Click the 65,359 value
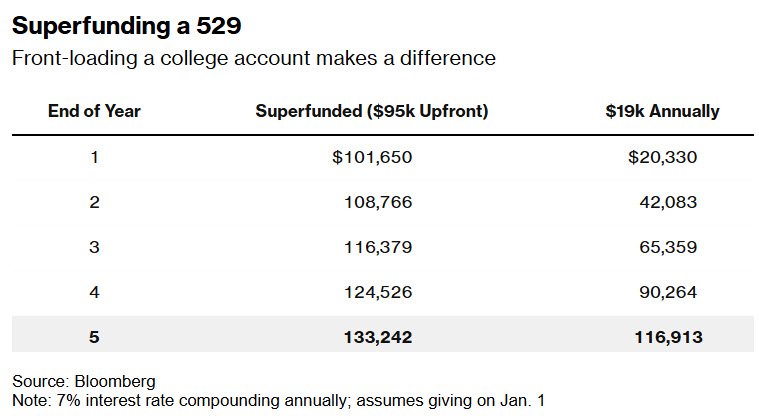 (x=668, y=247)
